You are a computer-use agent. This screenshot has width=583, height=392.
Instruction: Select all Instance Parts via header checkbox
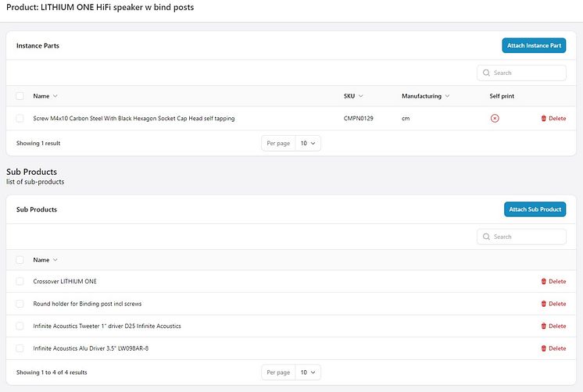click(x=20, y=96)
